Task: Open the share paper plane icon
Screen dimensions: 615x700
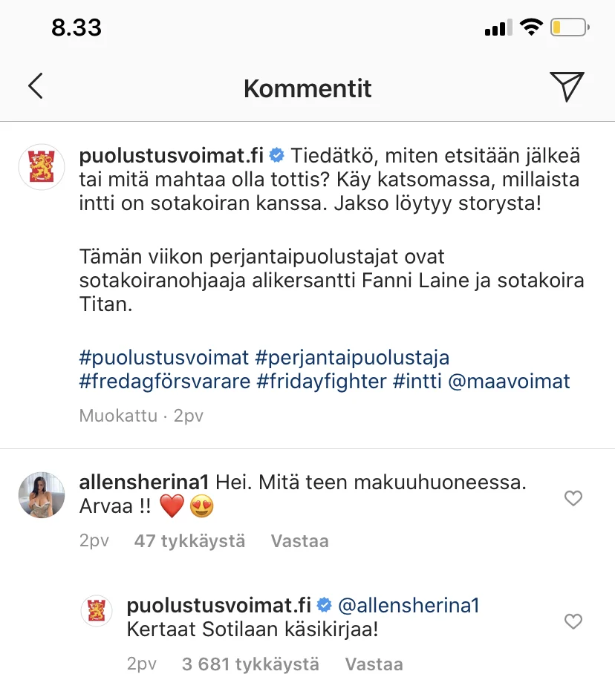Action: tap(567, 87)
